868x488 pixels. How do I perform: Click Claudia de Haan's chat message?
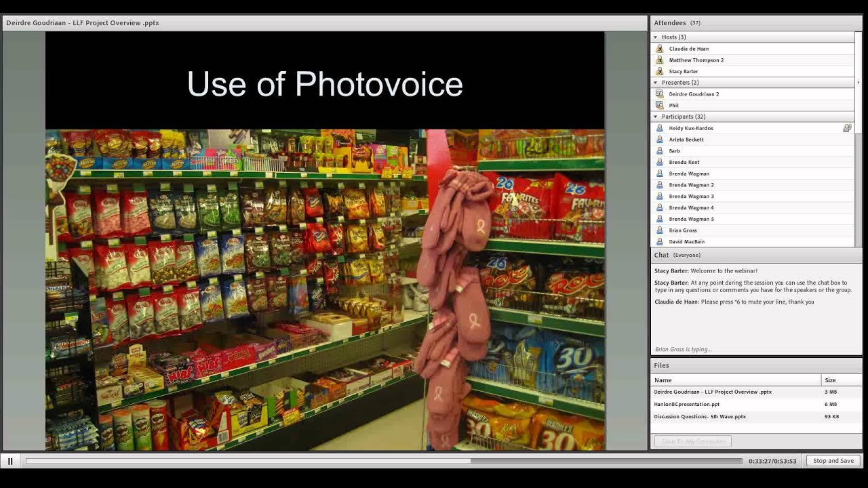point(734,302)
